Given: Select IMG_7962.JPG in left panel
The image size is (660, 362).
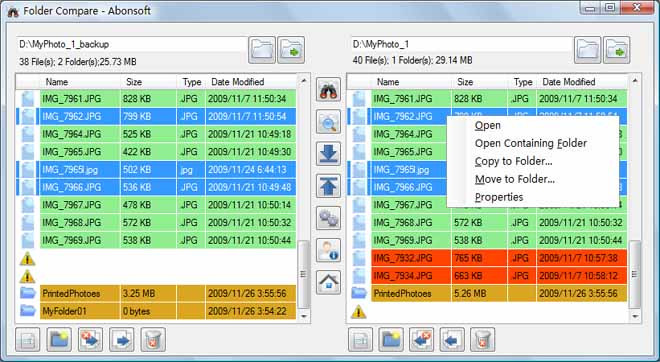Looking at the screenshot, I should coord(72,116).
